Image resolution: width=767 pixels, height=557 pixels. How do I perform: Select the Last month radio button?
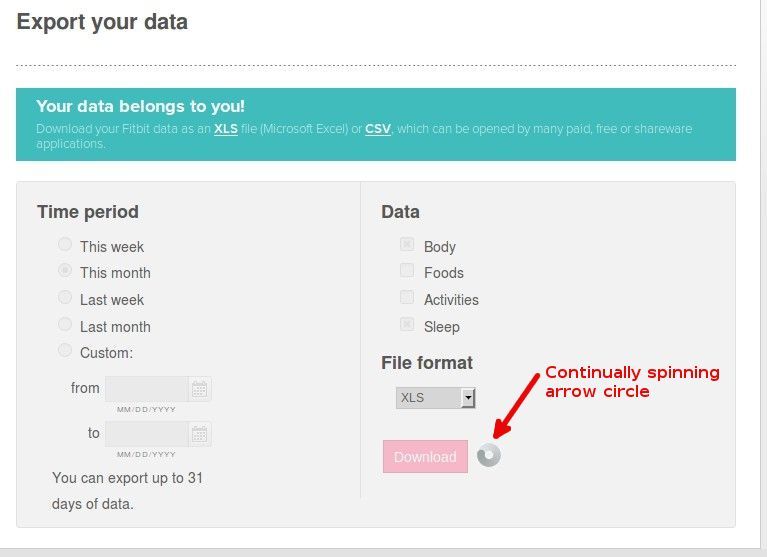pyautogui.click(x=65, y=324)
